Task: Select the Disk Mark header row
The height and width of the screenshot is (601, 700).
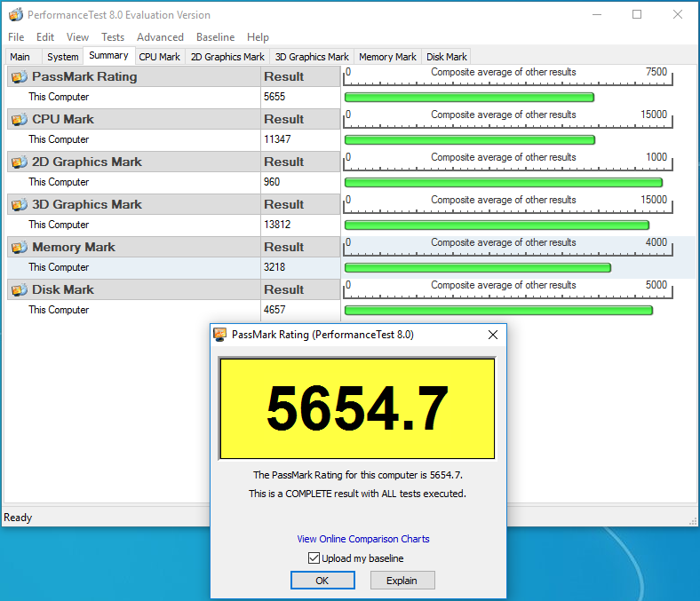Action: (x=173, y=289)
